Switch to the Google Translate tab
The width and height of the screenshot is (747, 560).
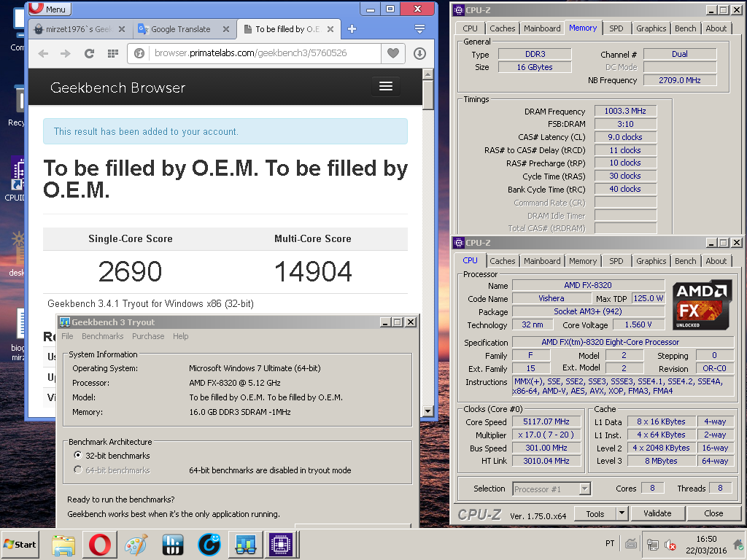coord(181,29)
